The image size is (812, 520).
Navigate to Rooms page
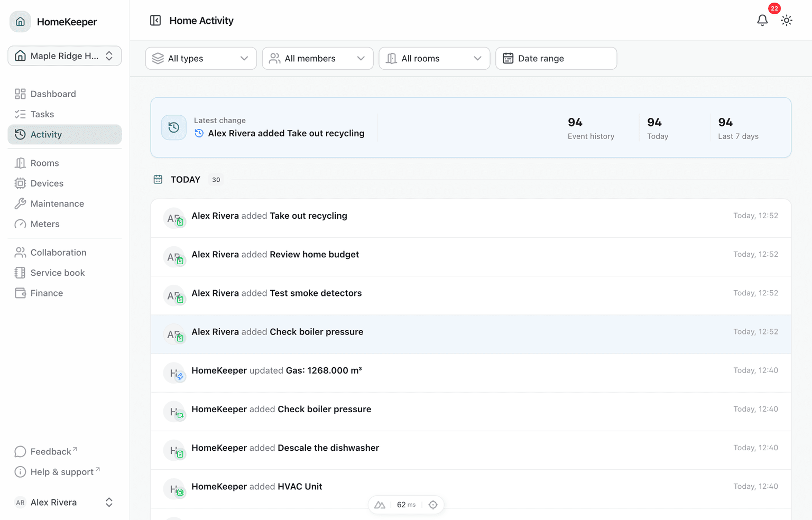[x=64, y=163]
